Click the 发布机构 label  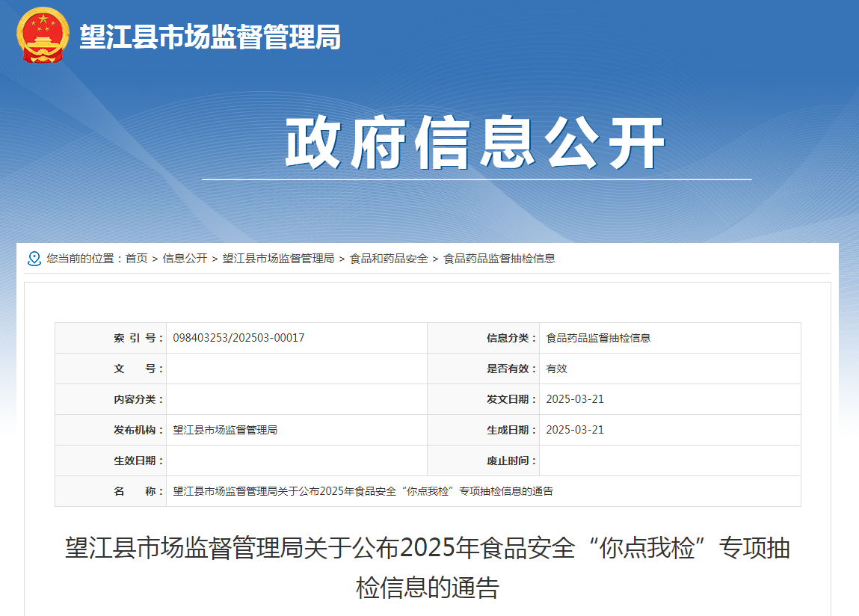pyautogui.click(x=138, y=430)
